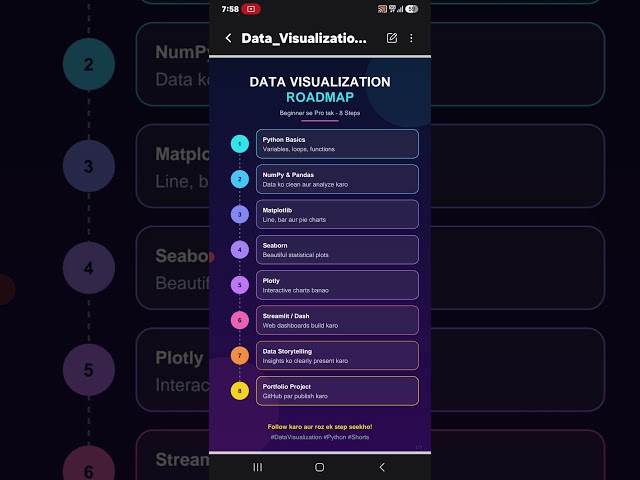Viewport: 640px width, 480px height.
Task: Click large background circle number 4
Action: point(89,268)
